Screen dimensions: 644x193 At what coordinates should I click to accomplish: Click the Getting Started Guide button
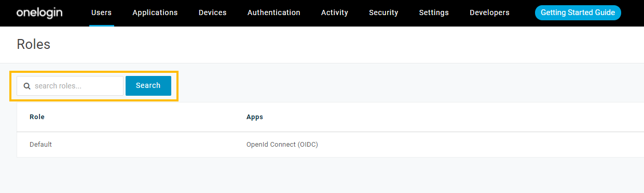578,12
